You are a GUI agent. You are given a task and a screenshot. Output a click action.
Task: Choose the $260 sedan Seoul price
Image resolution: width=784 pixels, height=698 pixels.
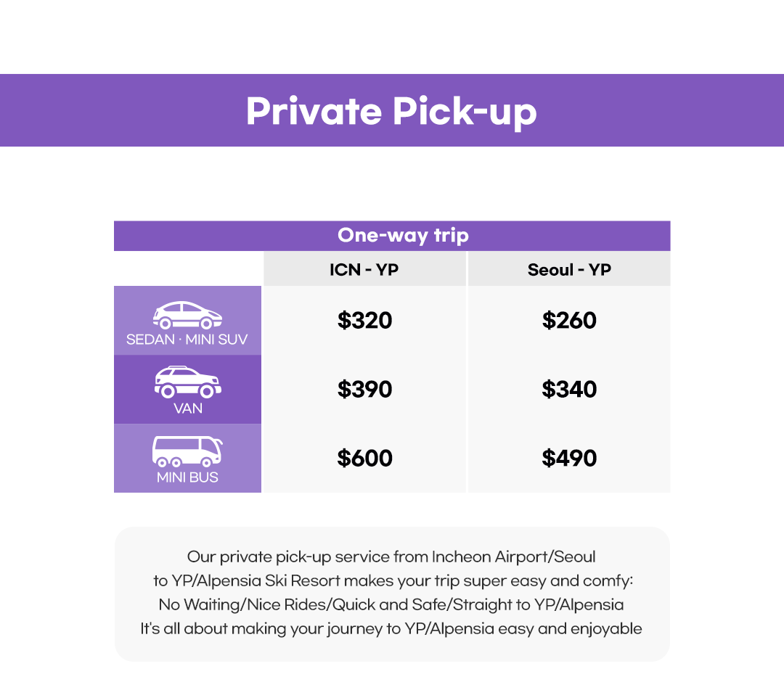(569, 320)
